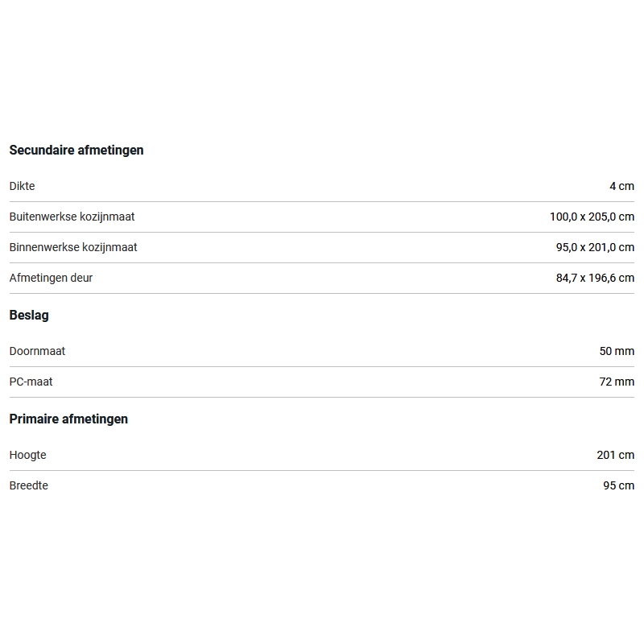Click the Binnenwerkse kozijnmaat label
The image size is (644, 644).
pyautogui.click(x=73, y=247)
